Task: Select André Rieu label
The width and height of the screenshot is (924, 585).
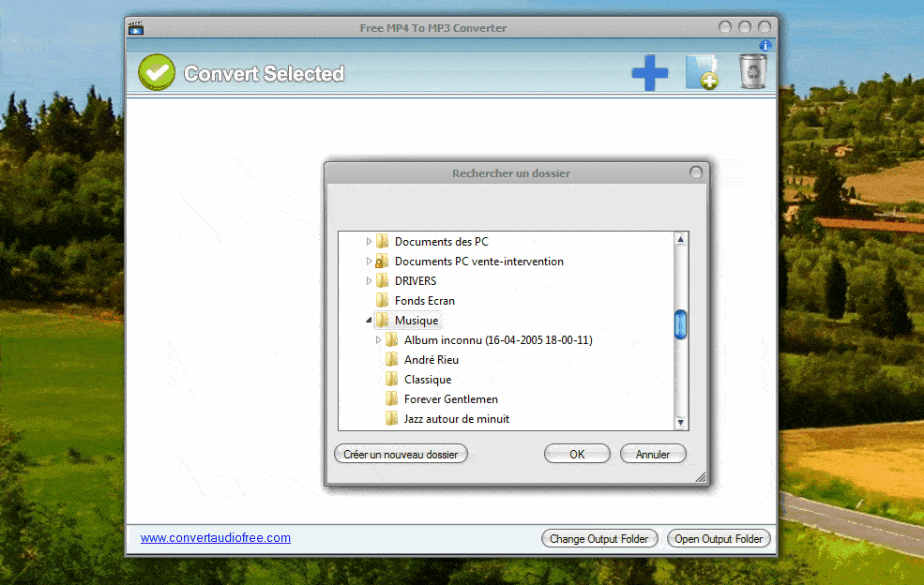Action: tap(432, 360)
